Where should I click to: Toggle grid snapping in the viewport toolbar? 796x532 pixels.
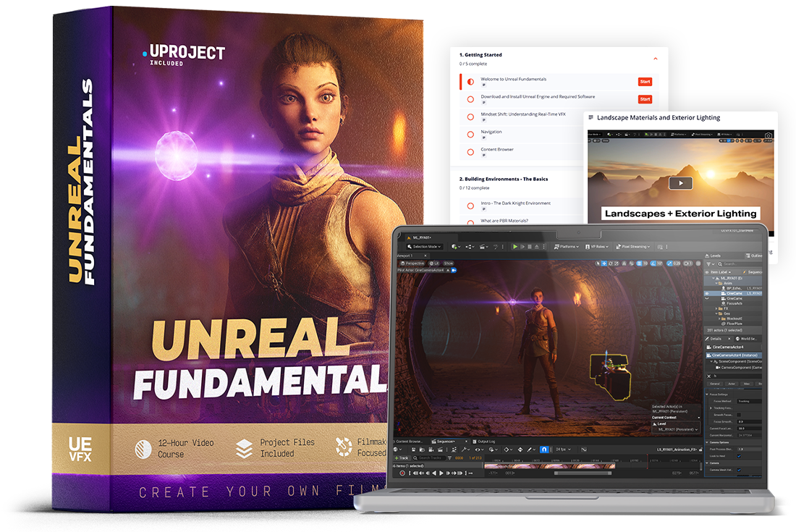640,263
